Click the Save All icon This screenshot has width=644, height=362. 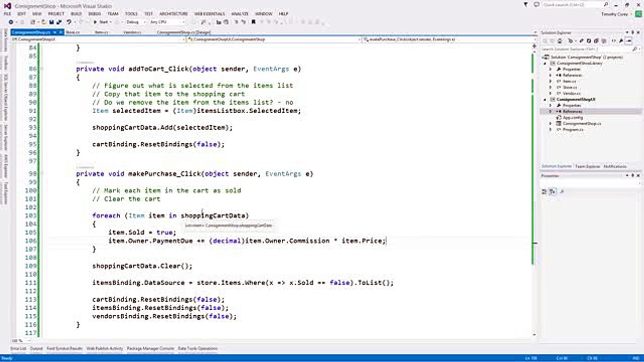(58, 22)
